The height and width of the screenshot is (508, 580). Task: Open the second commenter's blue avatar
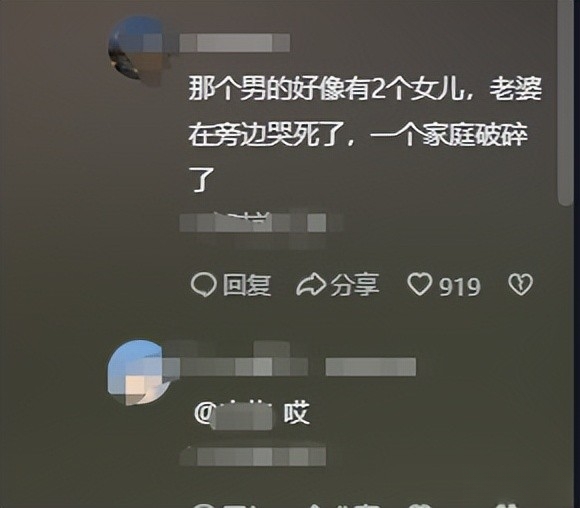[139, 373]
